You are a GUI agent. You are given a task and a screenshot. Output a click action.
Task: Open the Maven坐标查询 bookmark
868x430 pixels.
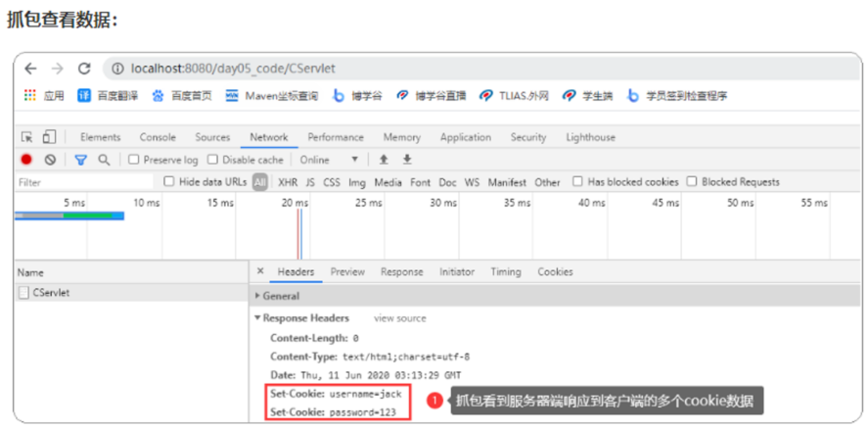click(x=272, y=96)
